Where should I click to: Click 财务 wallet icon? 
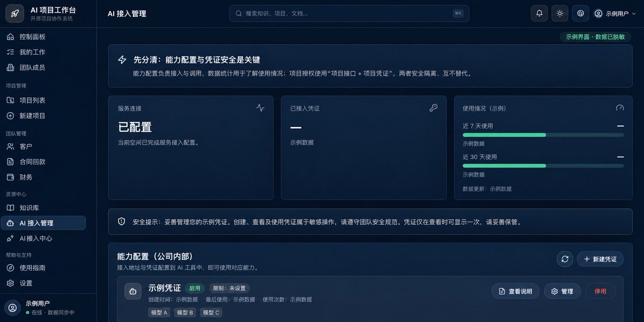point(10,177)
